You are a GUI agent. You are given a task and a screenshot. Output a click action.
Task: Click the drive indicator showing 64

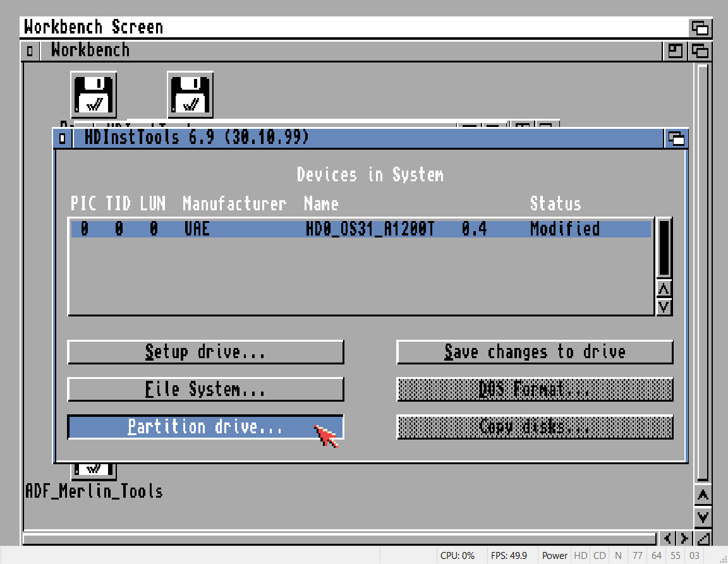[657, 556]
